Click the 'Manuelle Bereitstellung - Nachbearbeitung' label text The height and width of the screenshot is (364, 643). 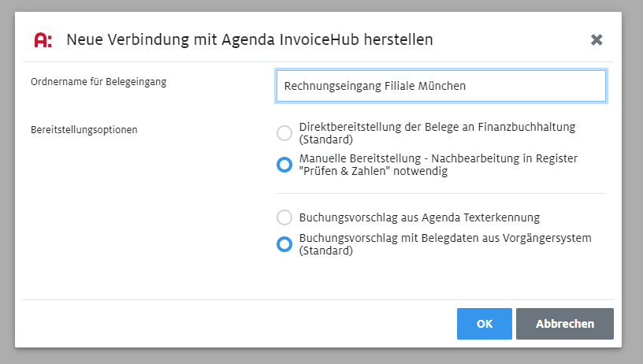[x=438, y=158]
